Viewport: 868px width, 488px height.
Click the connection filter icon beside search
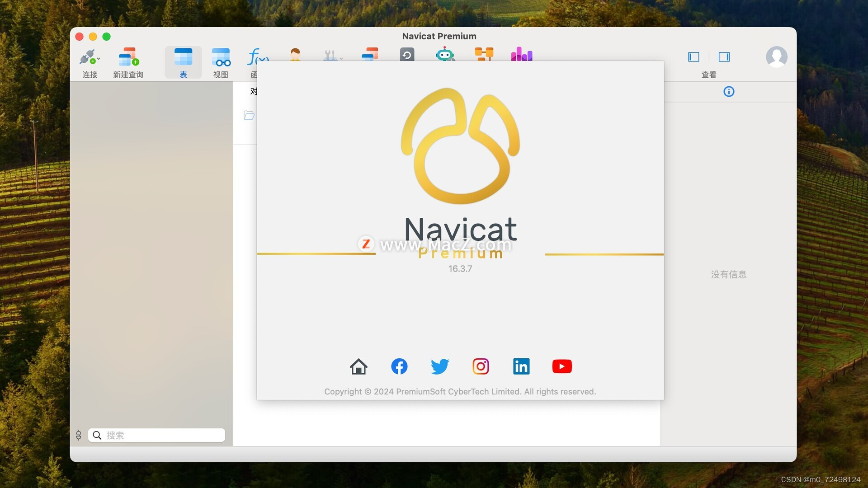point(79,435)
